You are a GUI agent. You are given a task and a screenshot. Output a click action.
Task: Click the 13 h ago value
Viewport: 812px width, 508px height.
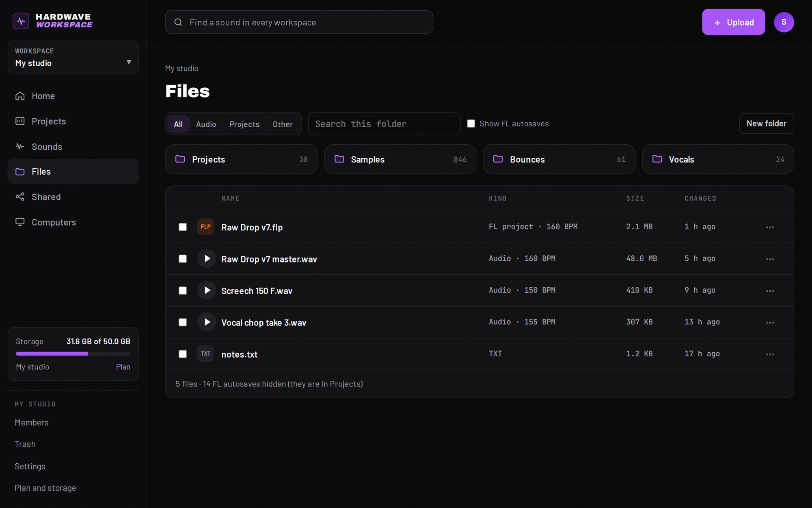pos(702,322)
